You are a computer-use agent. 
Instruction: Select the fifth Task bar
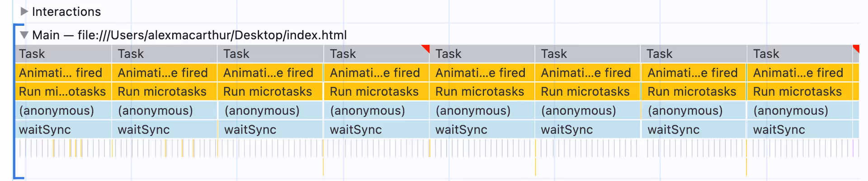click(482, 54)
